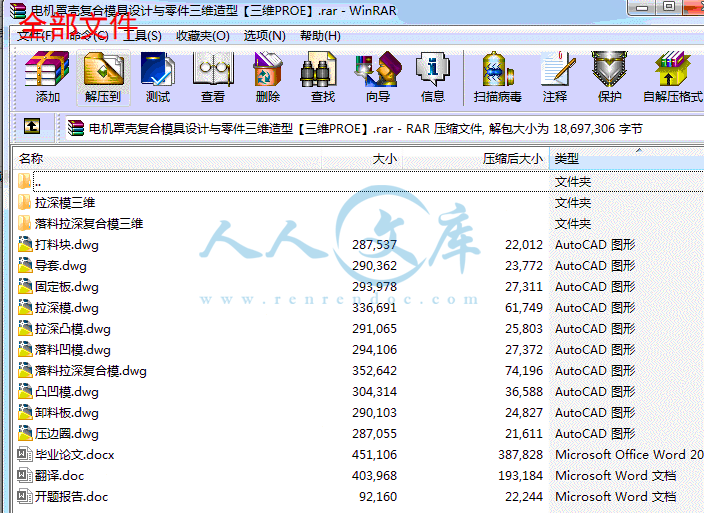Click size value 92,160
The height and width of the screenshot is (513, 704).
[378, 497]
